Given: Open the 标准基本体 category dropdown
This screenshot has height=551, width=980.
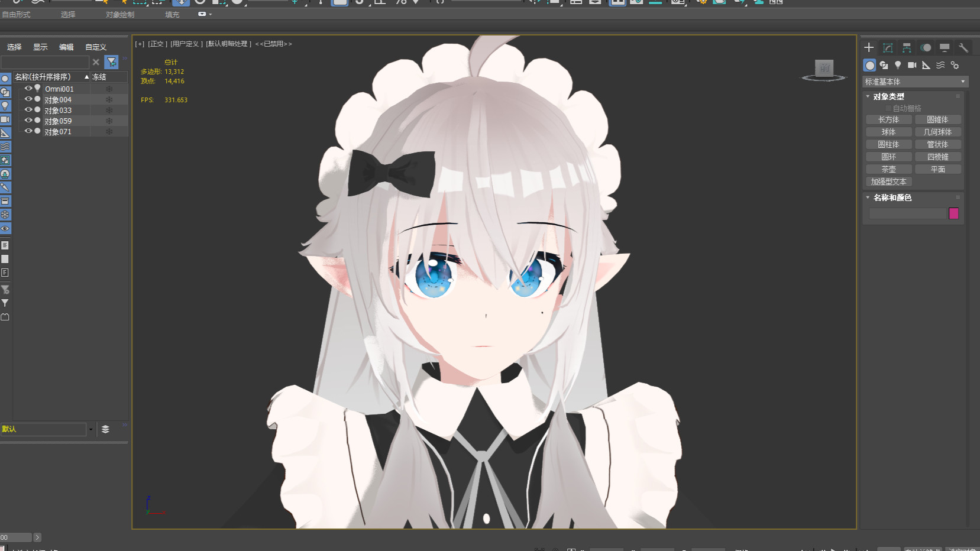Looking at the screenshot, I should [x=914, y=82].
